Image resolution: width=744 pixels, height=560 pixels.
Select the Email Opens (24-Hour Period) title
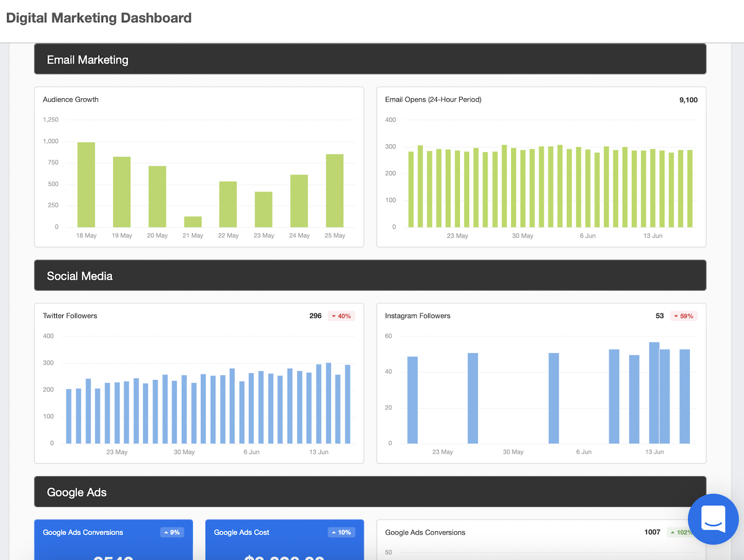pyautogui.click(x=433, y=99)
